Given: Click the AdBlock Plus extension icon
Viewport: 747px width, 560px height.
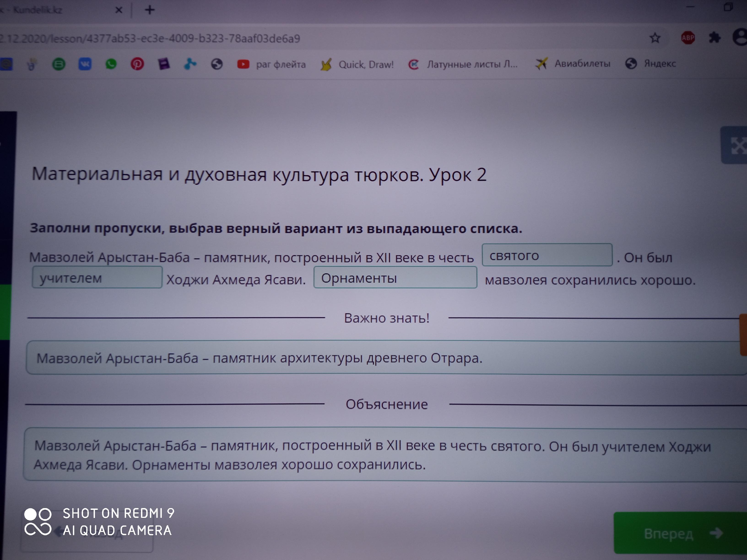Looking at the screenshot, I should [688, 38].
